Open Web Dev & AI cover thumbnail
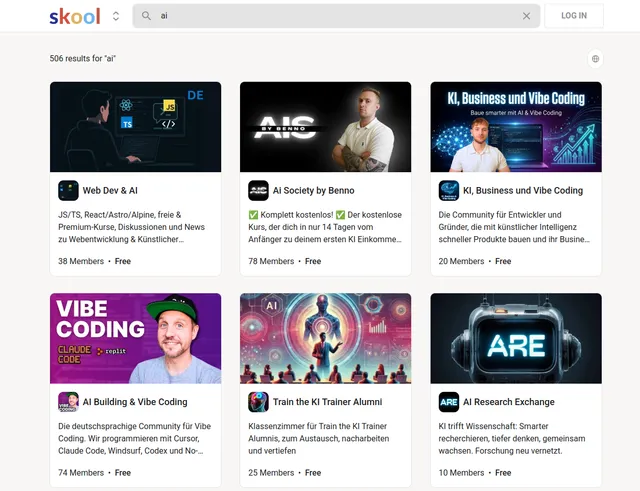This screenshot has width=640, height=491. tap(135, 127)
